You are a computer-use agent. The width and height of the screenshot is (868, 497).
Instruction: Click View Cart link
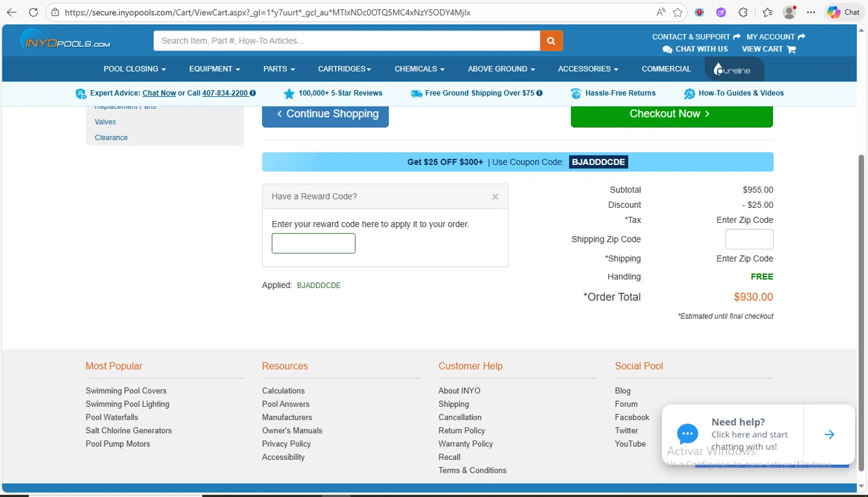pos(762,49)
